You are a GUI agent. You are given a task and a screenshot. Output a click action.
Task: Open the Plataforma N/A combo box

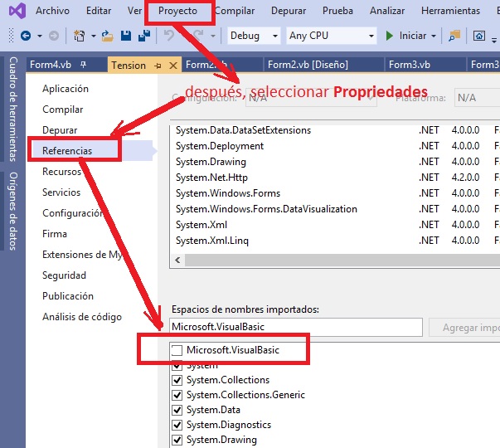477,98
